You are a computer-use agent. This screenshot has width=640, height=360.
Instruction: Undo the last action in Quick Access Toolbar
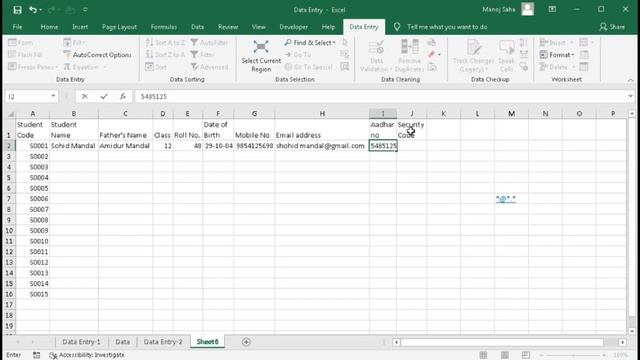32,10
